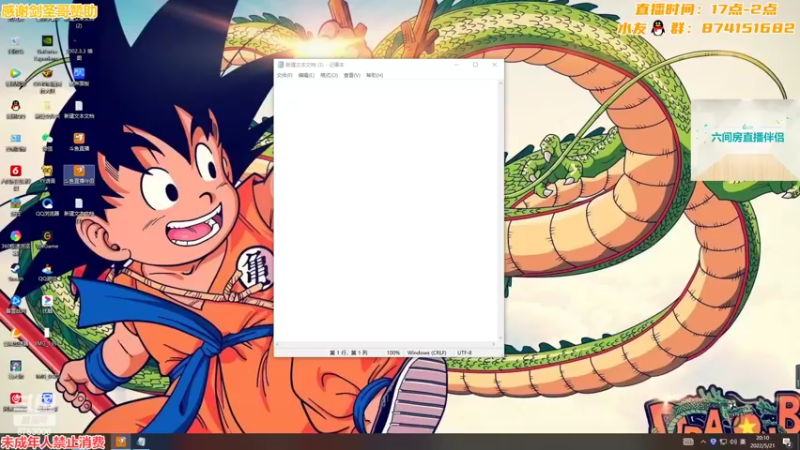This screenshot has width=800, height=450.
Task: Select the IMG image file on desktop
Action: 47,337
